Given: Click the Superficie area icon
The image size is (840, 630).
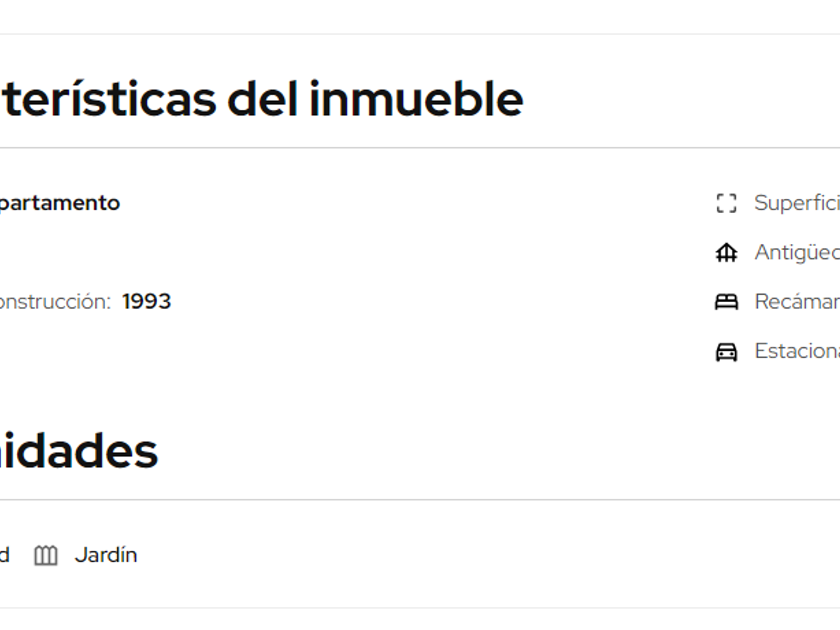Looking at the screenshot, I should [x=726, y=203].
